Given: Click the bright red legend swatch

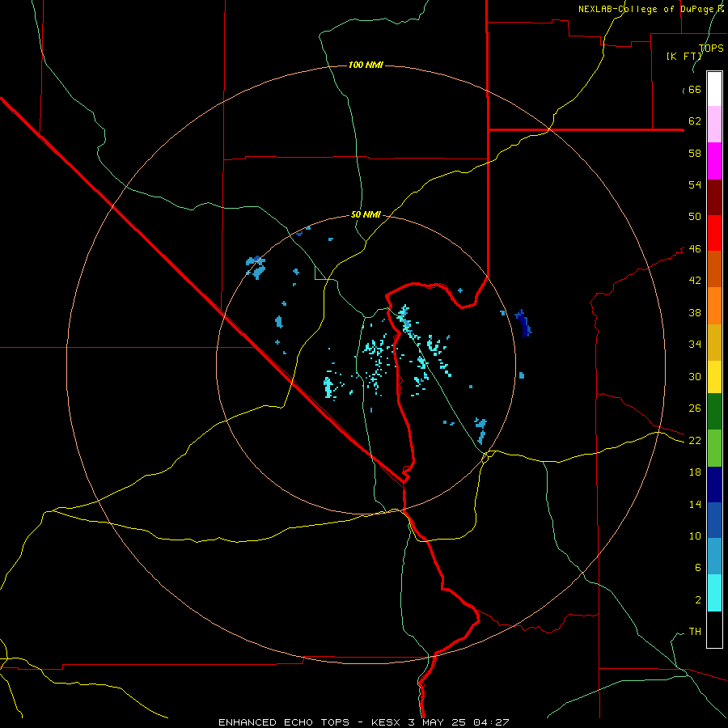Looking at the screenshot, I should pyautogui.click(x=714, y=233).
